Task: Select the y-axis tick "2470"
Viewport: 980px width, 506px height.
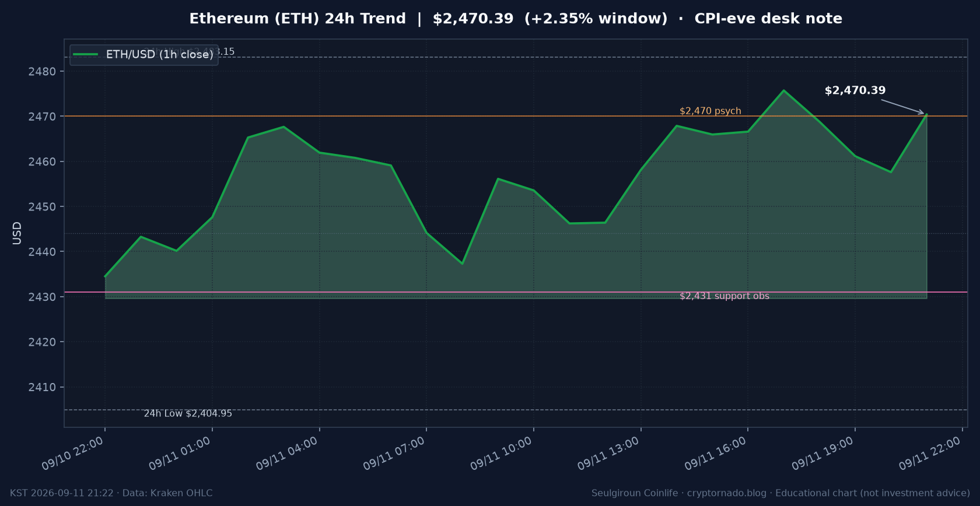Action: click(42, 117)
